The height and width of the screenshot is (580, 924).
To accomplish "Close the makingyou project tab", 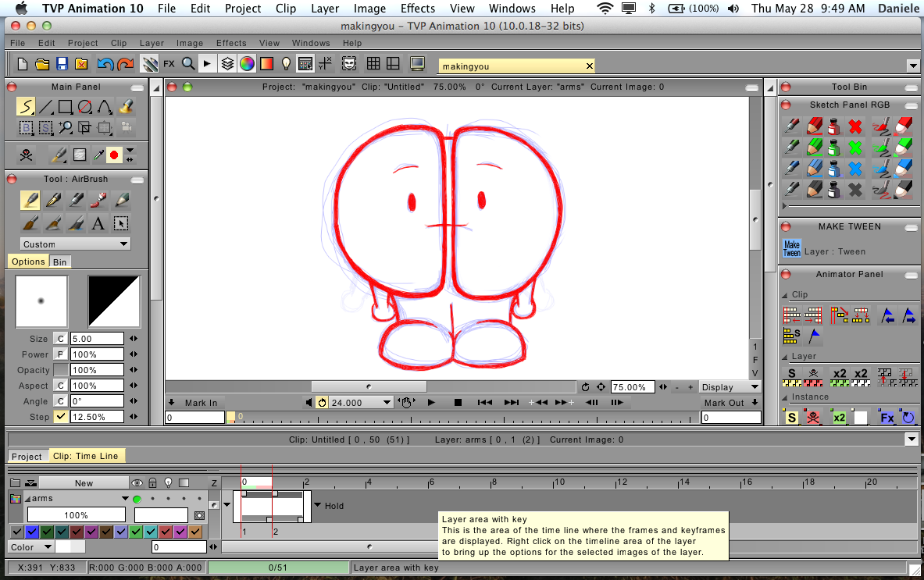I will click(589, 66).
